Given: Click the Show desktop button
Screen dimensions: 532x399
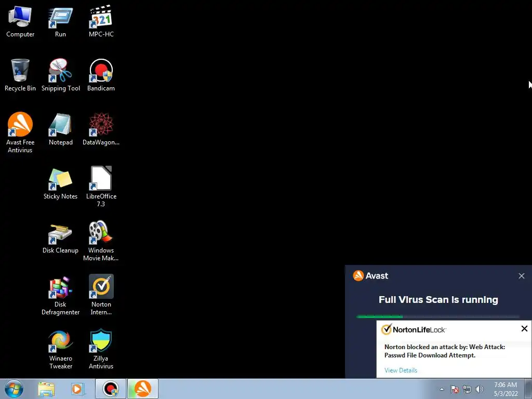Looking at the screenshot, I should [528, 389].
